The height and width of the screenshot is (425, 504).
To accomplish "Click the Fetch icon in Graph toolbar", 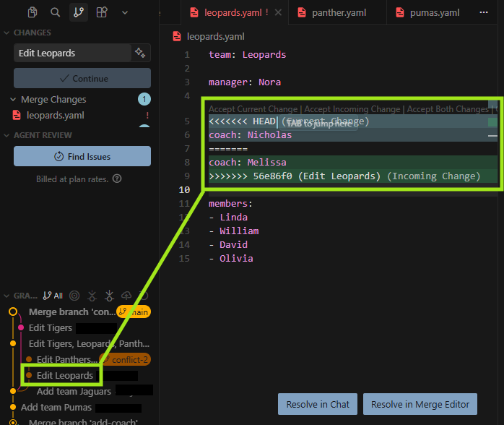I will click(x=92, y=296).
